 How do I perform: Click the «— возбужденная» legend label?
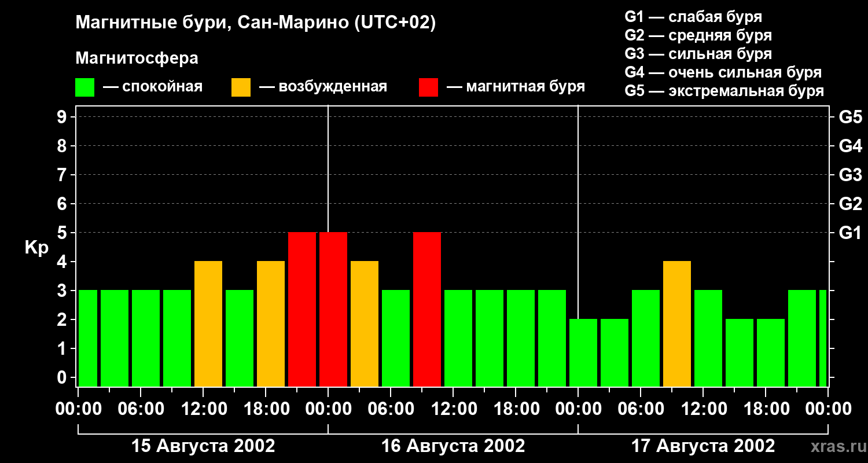pos(323,87)
